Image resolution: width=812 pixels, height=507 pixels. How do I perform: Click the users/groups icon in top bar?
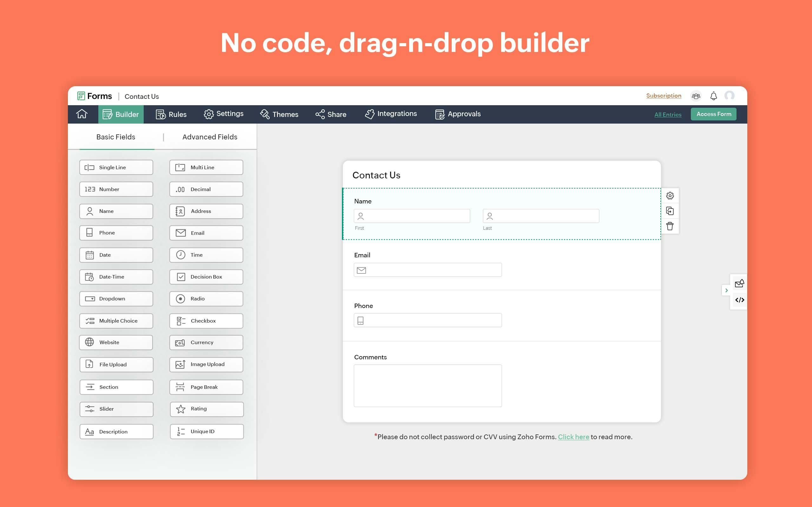tap(696, 96)
